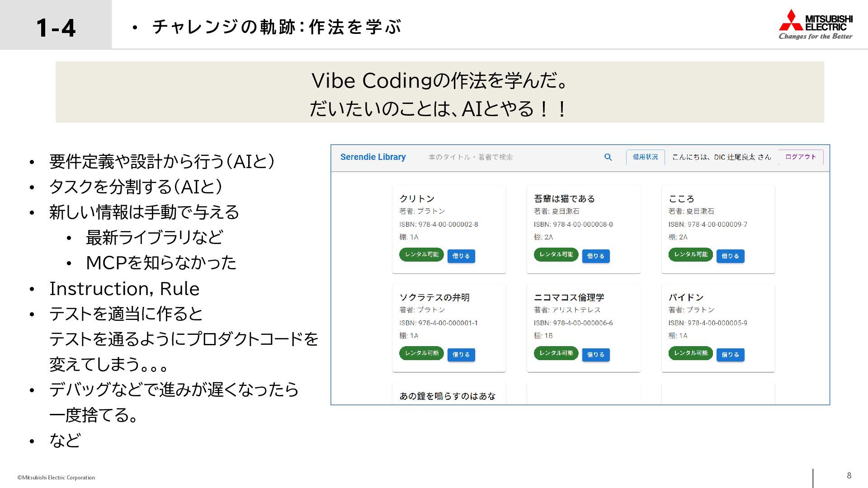Click bullet デバッグなどで進みが遅くなったら
This screenshot has width=868, height=488.
point(174,389)
